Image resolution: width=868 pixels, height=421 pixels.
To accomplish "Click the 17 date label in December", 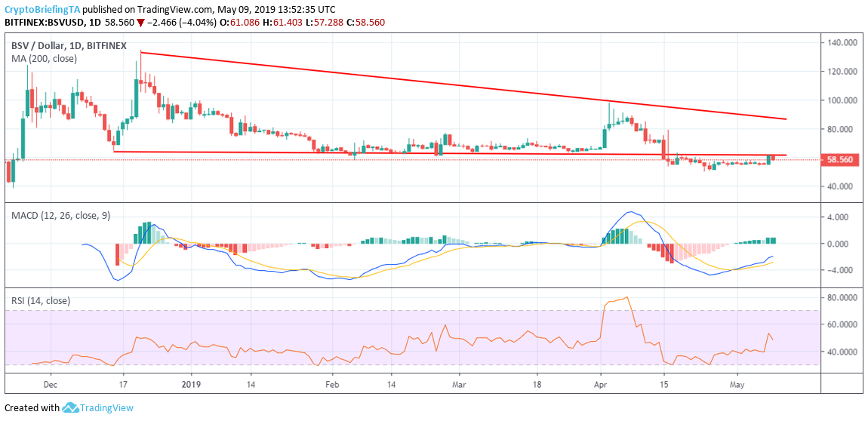I will 122,383.
